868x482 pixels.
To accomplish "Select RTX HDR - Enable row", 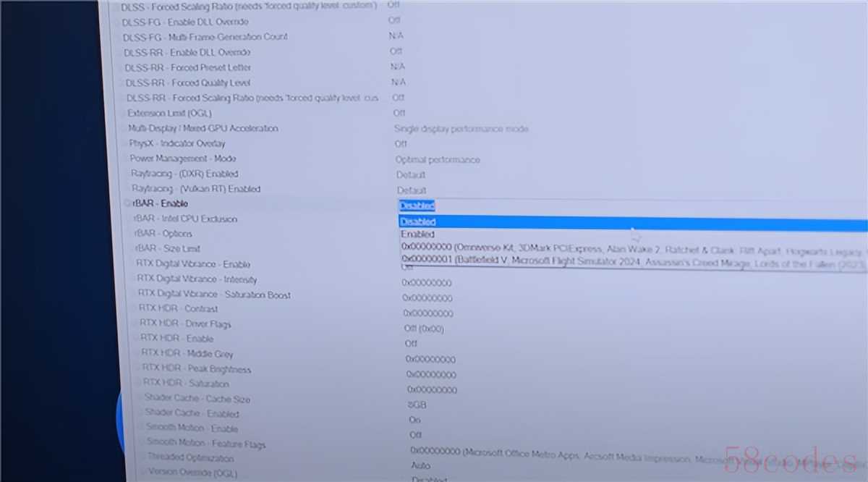I will click(177, 339).
